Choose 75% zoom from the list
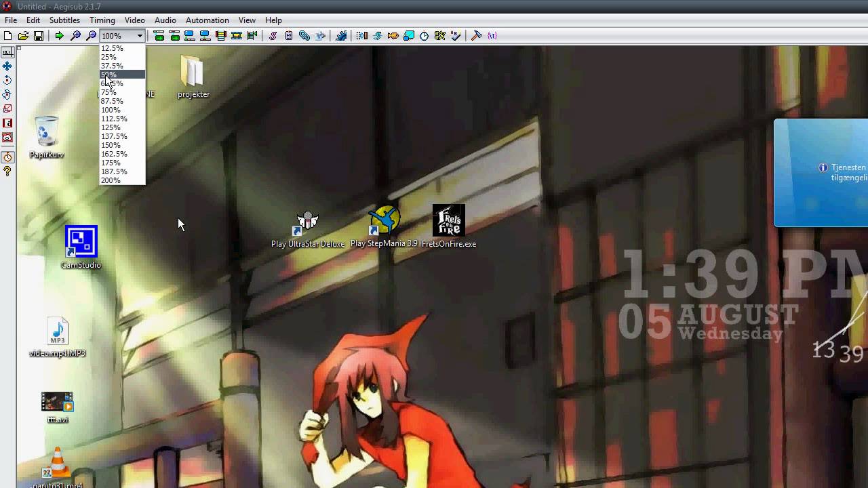Image resolution: width=868 pixels, height=488 pixels. click(123, 92)
